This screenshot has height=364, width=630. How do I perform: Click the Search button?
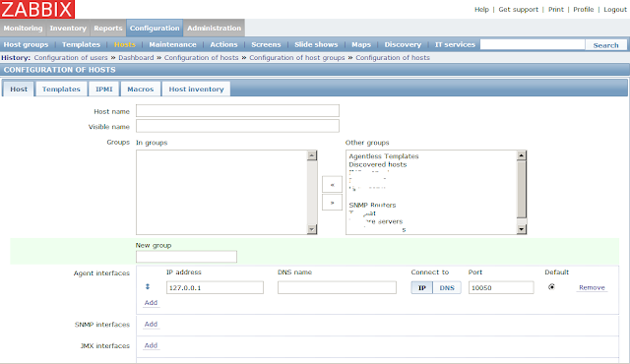pyautogui.click(x=606, y=45)
